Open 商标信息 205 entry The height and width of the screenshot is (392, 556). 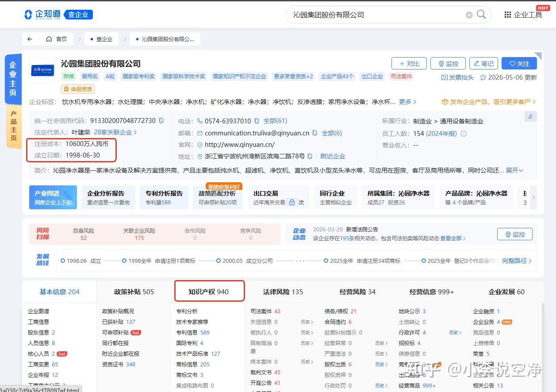point(193,364)
